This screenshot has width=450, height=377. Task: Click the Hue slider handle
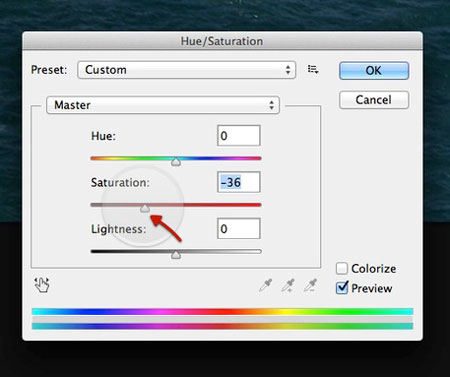(176, 162)
